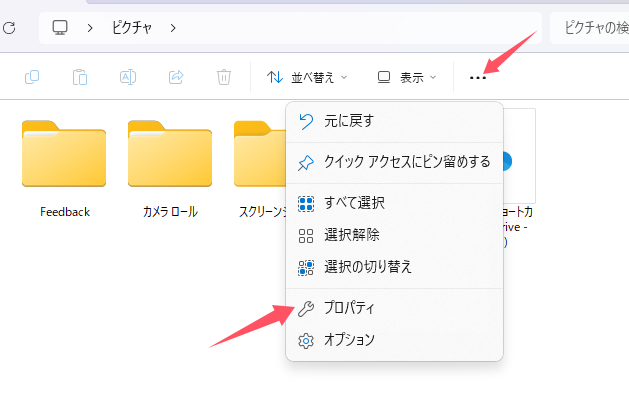Focus the ピクチャの検索 search box

590,28
